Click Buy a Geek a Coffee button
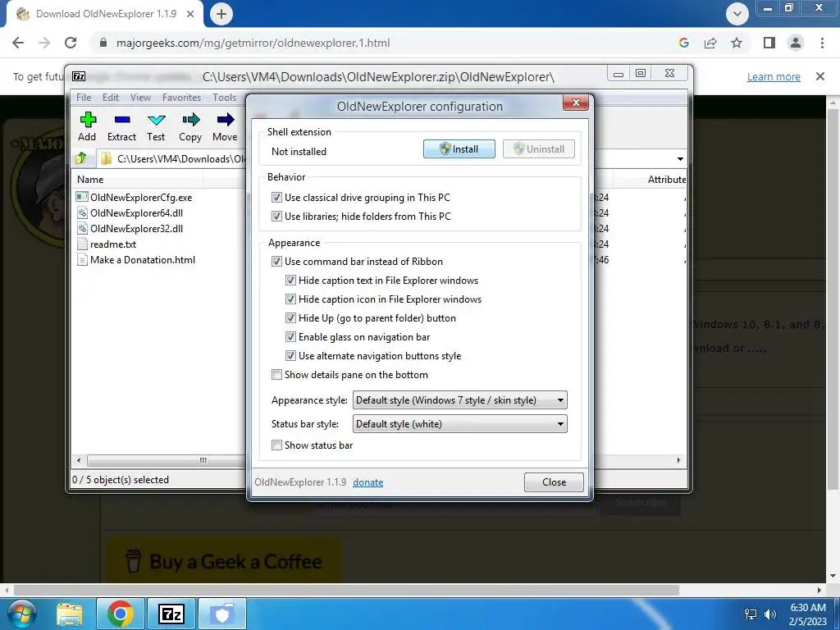 coord(224,561)
